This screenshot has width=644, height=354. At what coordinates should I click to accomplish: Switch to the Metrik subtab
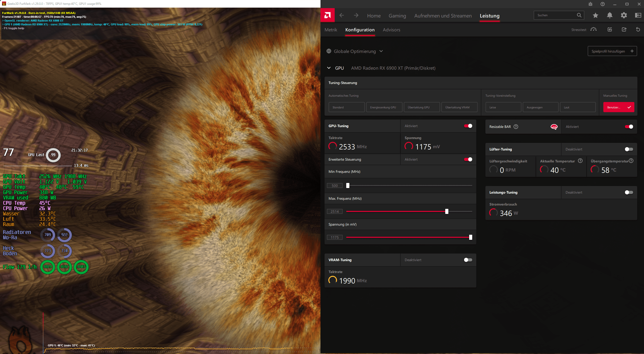coord(331,30)
